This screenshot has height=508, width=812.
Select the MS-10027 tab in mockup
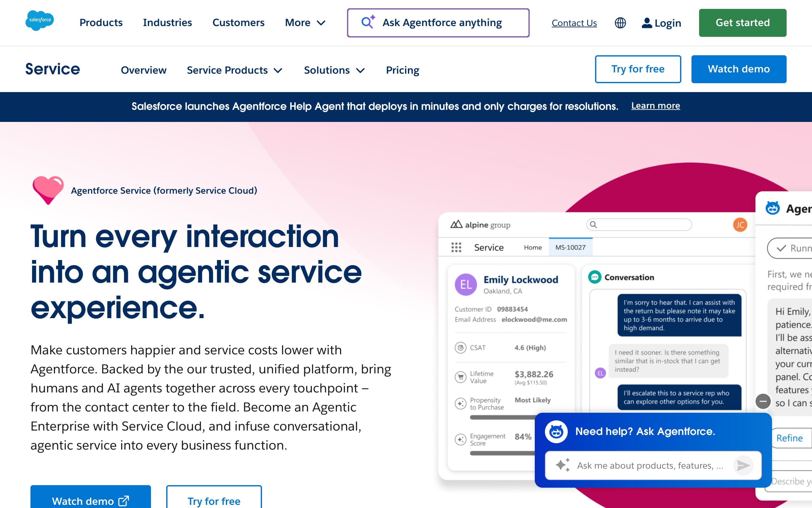(570, 247)
